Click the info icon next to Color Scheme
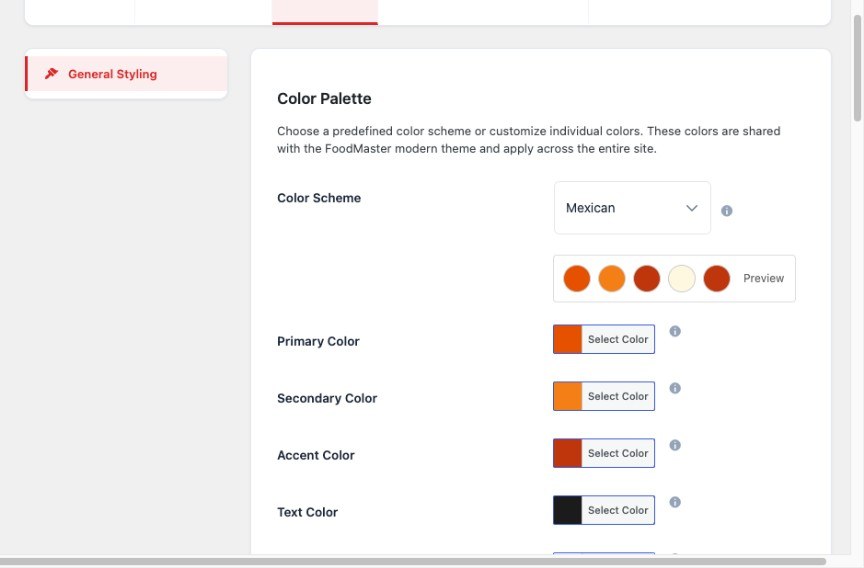Viewport: 864px width, 568px height. [727, 210]
